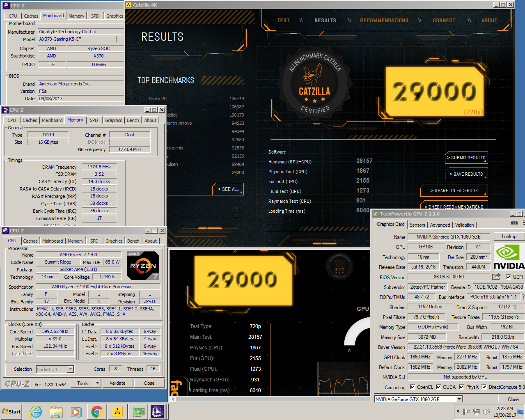This screenshot has height=420, width=525.
Task: Click DRAM Frequency 1774.5 MHz value
Action: point(99,167)
